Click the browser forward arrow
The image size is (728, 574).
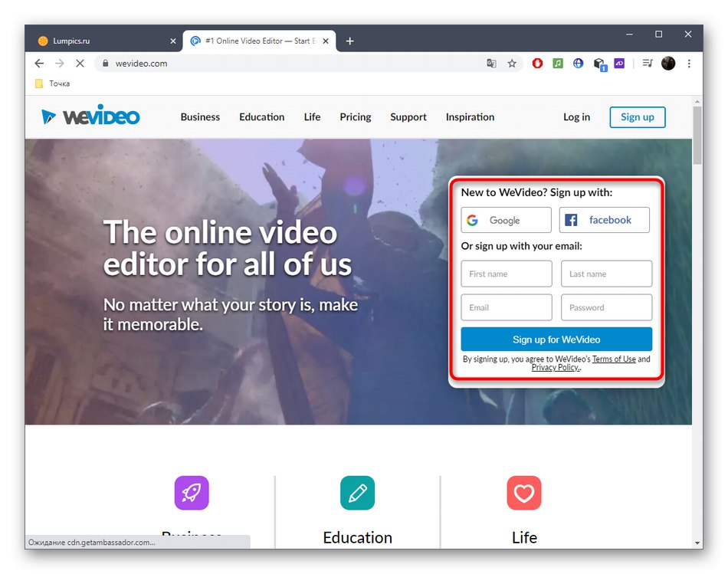[60, 63]
